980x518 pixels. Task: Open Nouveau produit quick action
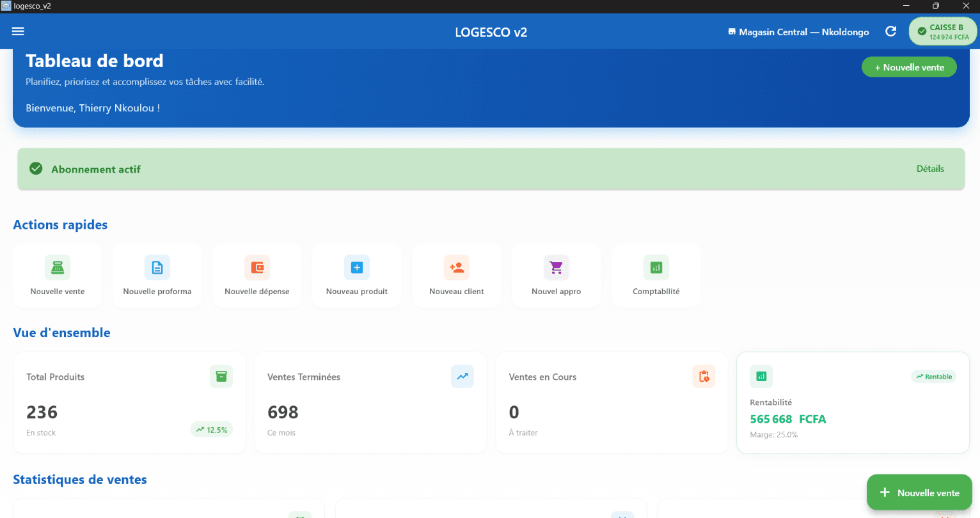click(x=357, y=276)
